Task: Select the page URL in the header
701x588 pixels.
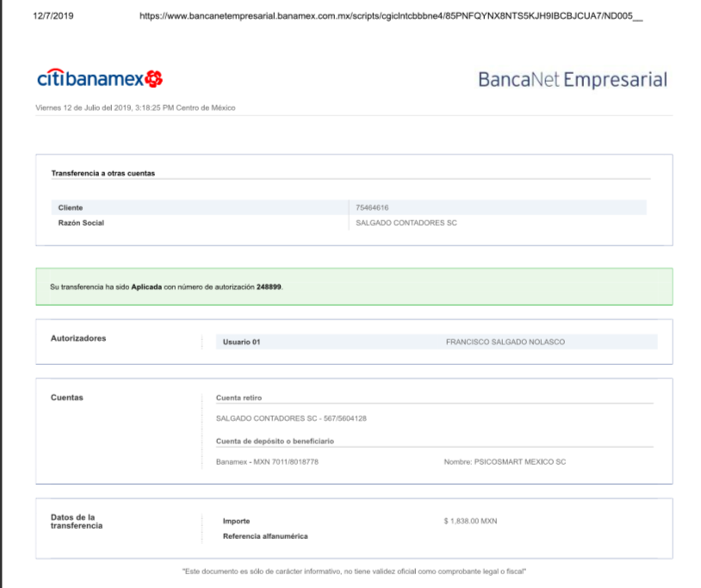Action: [x=391, y=16]
